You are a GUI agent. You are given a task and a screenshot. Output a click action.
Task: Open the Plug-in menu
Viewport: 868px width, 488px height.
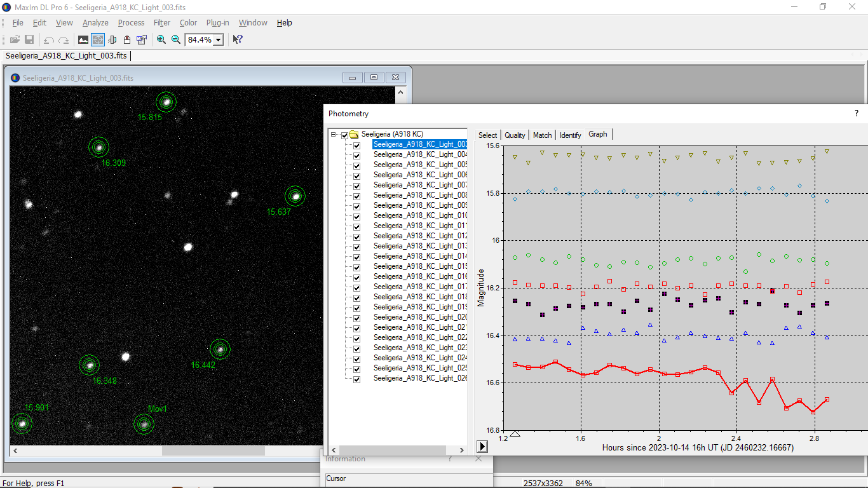point(218,22)
